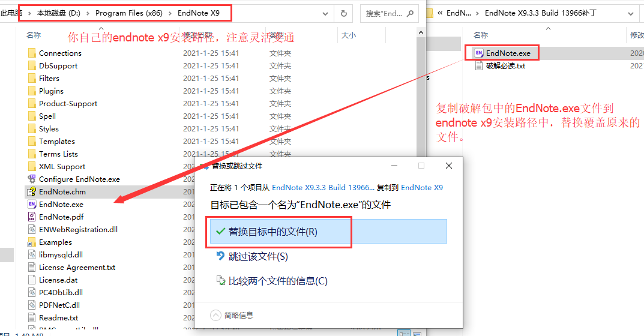
Task: Select the Filters folder icon
Action: [x=32, y=78]
